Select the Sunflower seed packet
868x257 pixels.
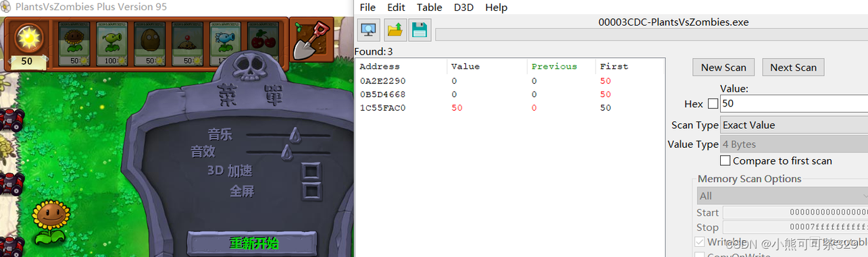pos(74,43)
